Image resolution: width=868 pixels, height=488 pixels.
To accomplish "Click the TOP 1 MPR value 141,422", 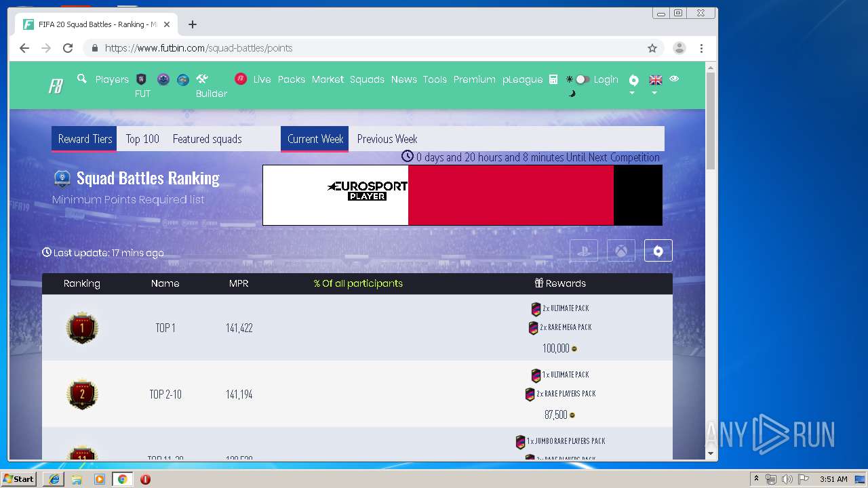I will tap(239, 328).
